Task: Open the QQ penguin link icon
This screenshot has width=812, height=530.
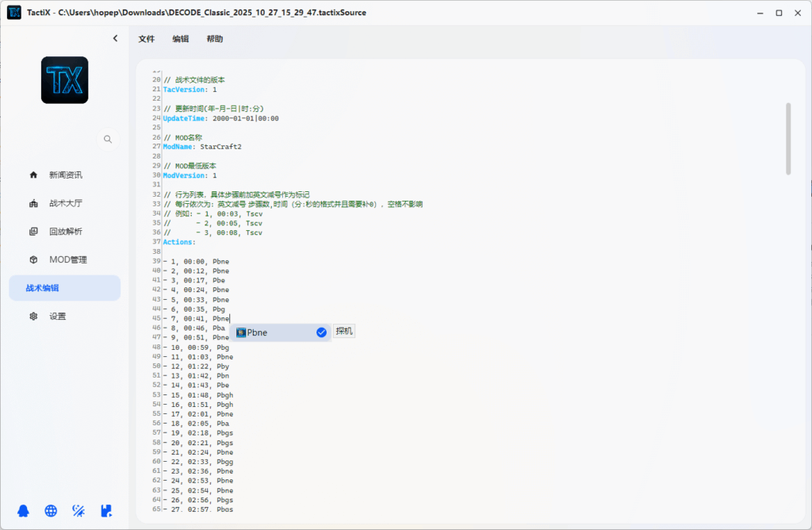Action: (25, 511)
